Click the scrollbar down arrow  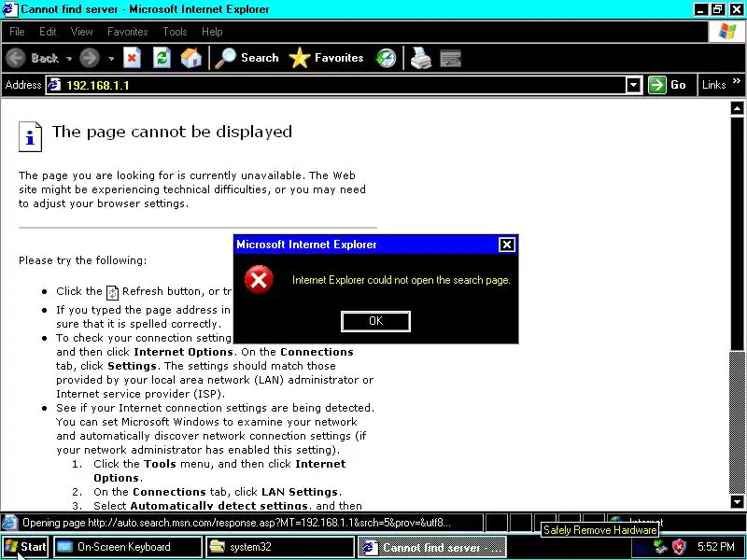point(737,501)
